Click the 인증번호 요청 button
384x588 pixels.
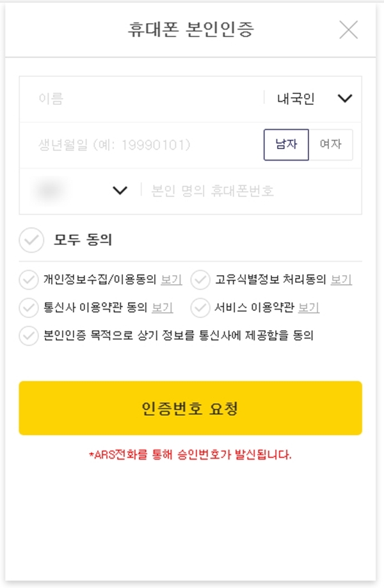point(190,408)
